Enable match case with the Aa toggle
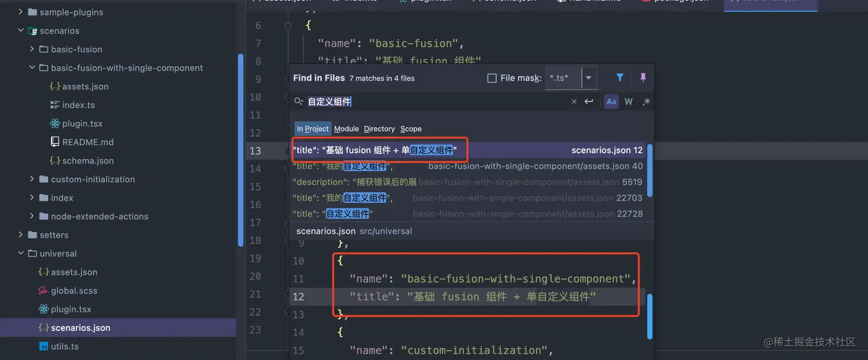Screen dimensions: 868x360 click(x=611, y=101)
